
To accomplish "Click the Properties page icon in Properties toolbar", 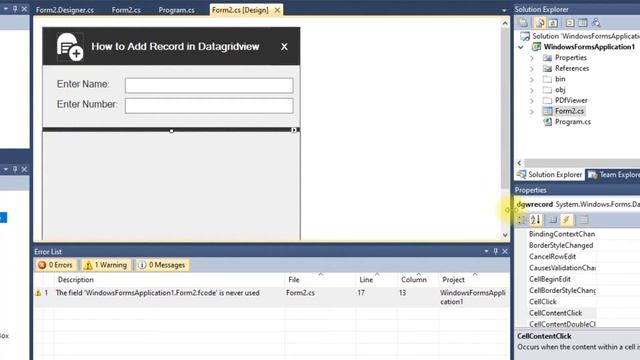I will click(553, 220).
